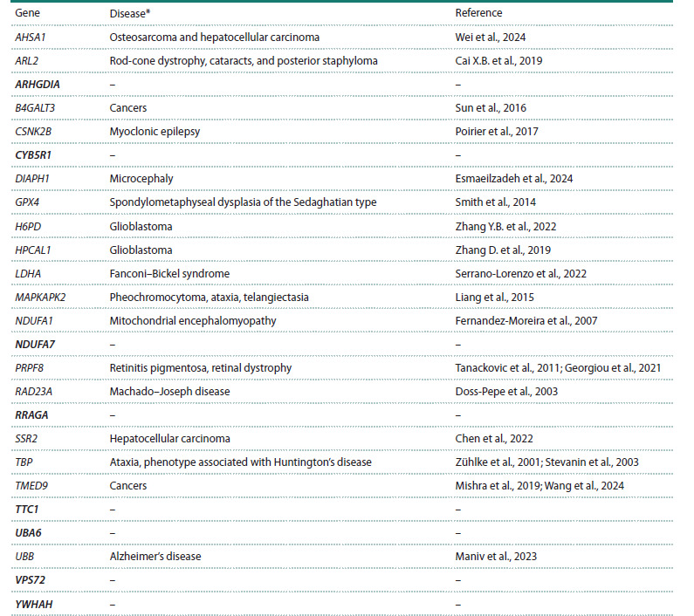Click reference 'Maniv et al., 2023'

point(496,557)
